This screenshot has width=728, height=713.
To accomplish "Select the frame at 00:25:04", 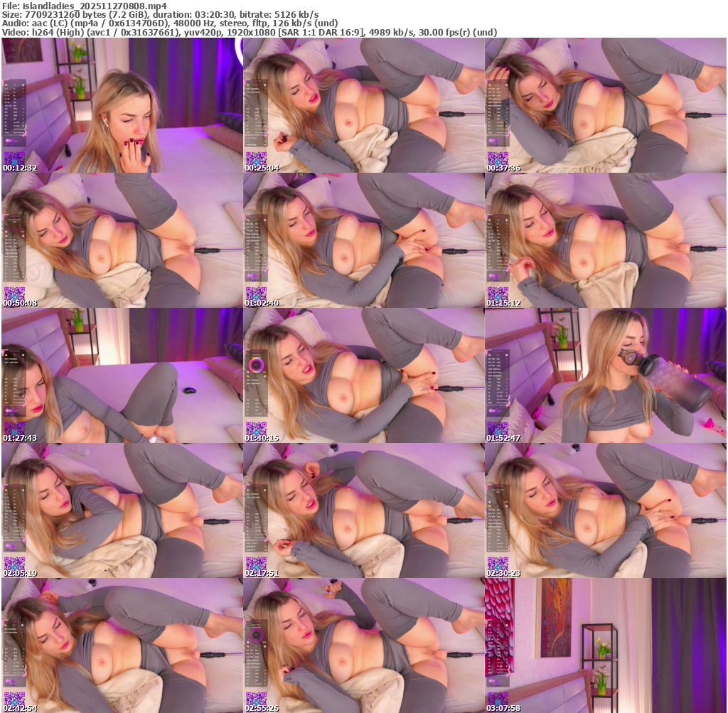I will [363, 105].
